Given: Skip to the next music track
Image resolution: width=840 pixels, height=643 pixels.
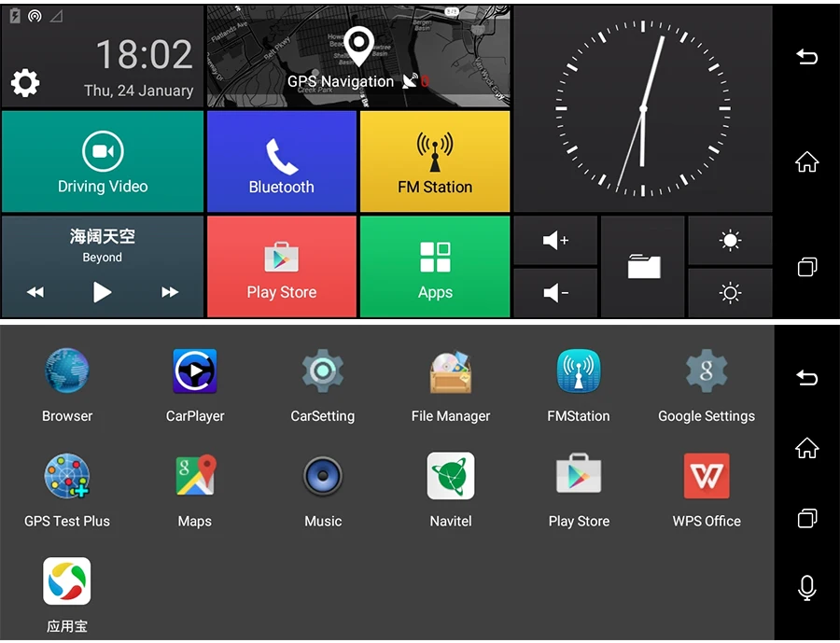Looking at the screenshot, I should pyautogui.click(x=170, y=292).
